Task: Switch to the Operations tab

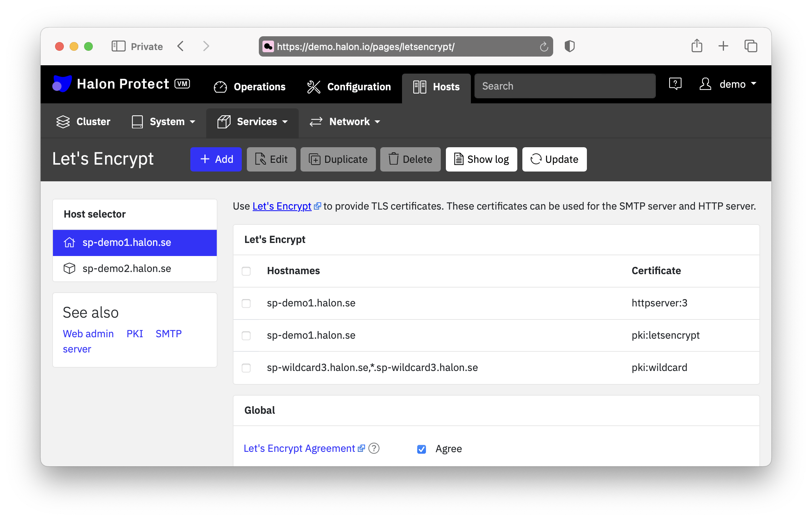Action: click(x=250, y=87)
